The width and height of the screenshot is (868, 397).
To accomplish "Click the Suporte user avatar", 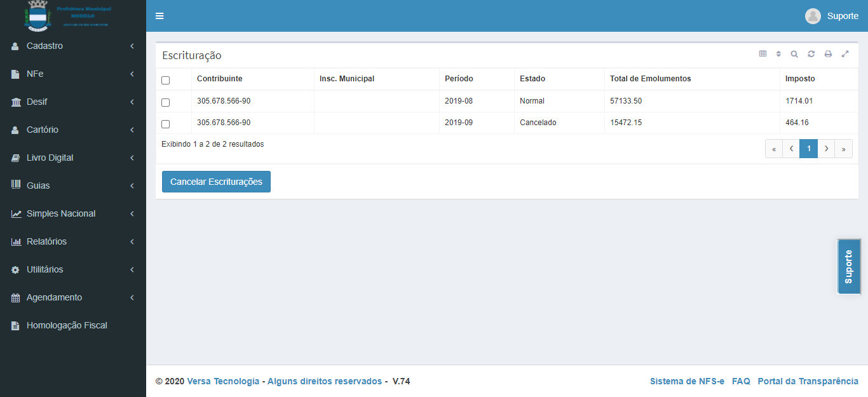I will pyautogui.click(x=813, y=16).
